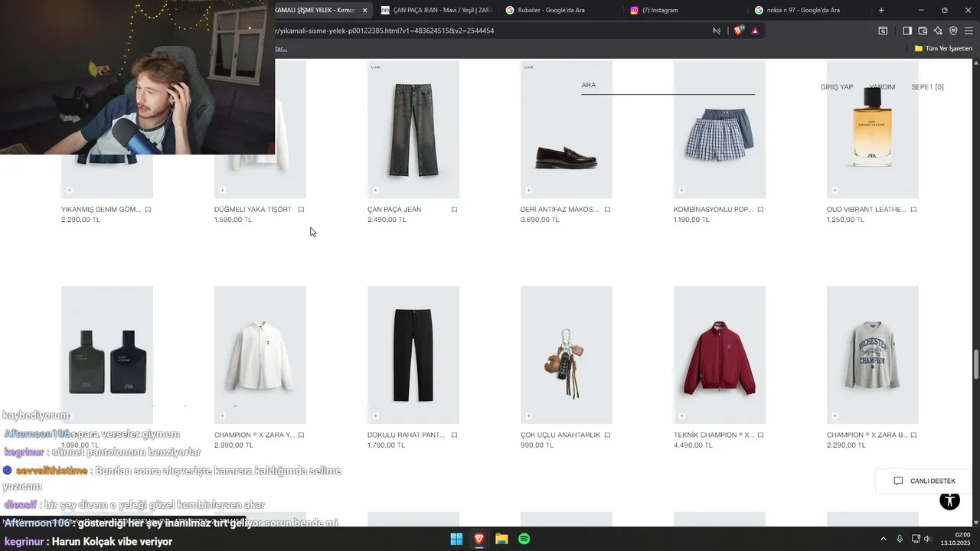Bookmark the DERİ ANTİFAZ MAKOSEN item

click(x=607, y=210)
